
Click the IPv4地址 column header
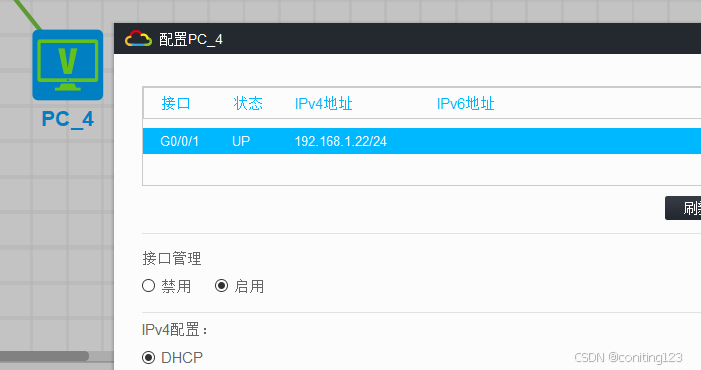tap(323, 103)
